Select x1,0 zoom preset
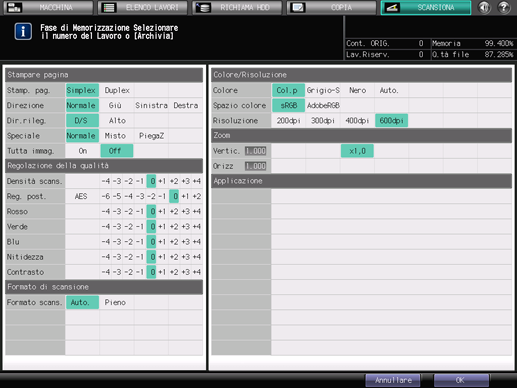The height and width of the screenshot is (388, 517). [357, 151]
